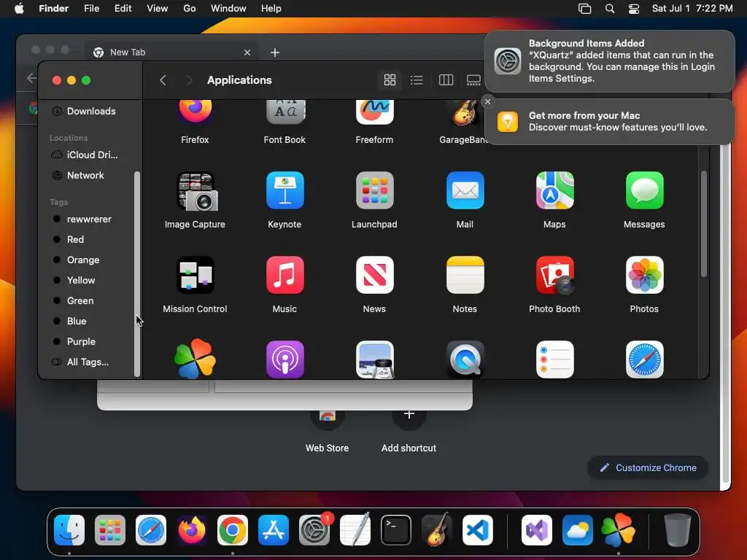
Task: Open Visual Studio Code from the Dock
Action: click(x=477, y=530)
